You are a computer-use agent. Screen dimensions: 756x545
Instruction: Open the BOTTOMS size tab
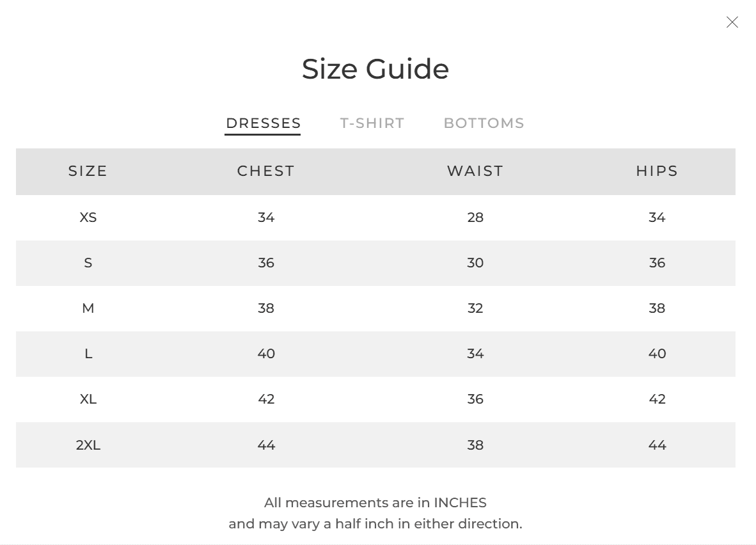click(484, 123)
